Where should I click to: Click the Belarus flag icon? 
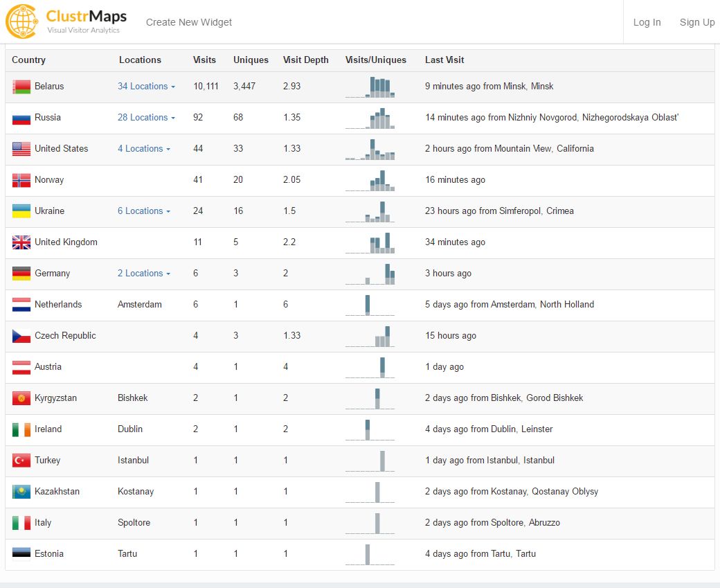click(x=21, y=87)
